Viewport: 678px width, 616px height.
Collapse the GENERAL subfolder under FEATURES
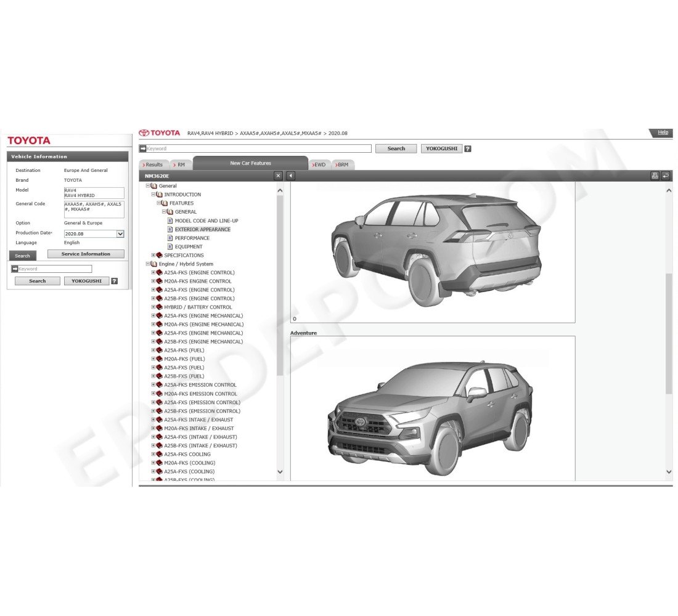point(164,212)
